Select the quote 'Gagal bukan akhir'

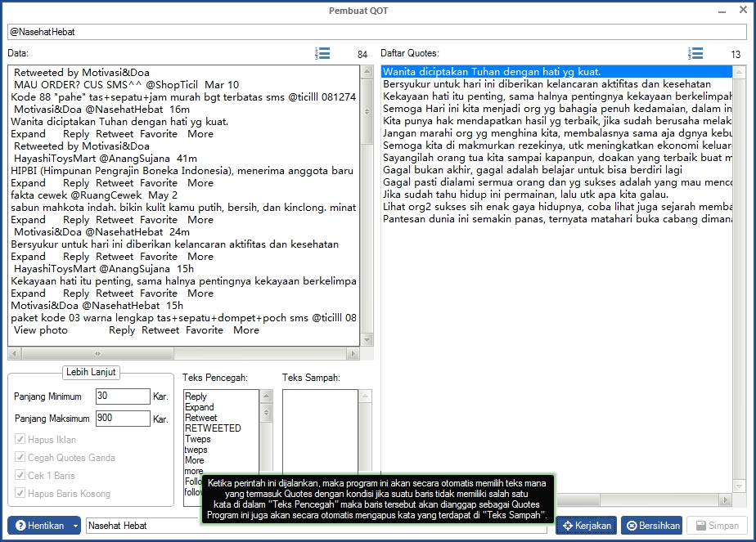point(557,170)
